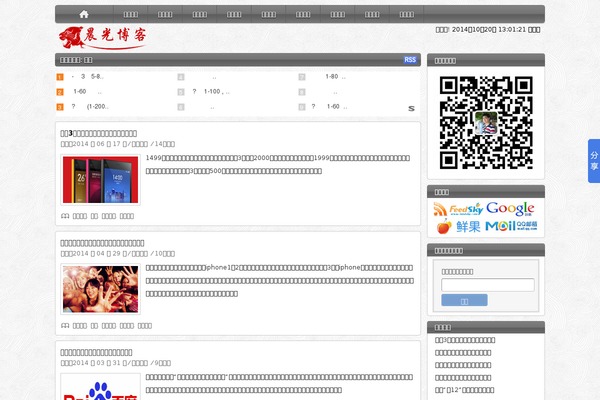Click the QR code image
This screenshot has width=600, height=400.
pyautogui.click(x=486, y=122)
